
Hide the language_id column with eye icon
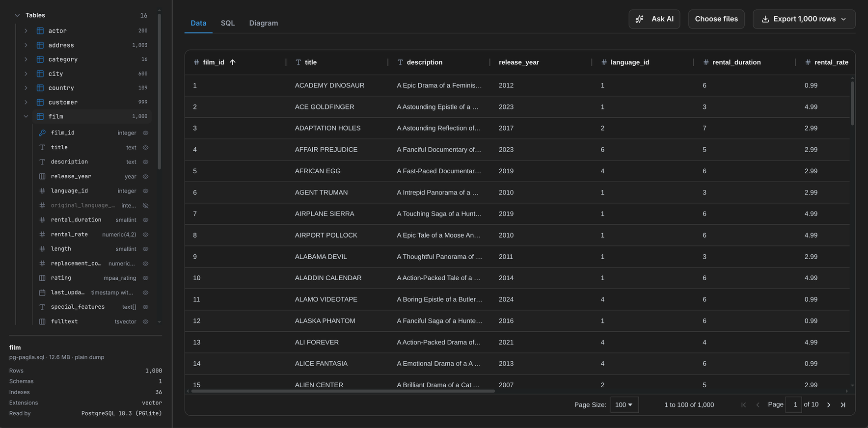(146, 191)
